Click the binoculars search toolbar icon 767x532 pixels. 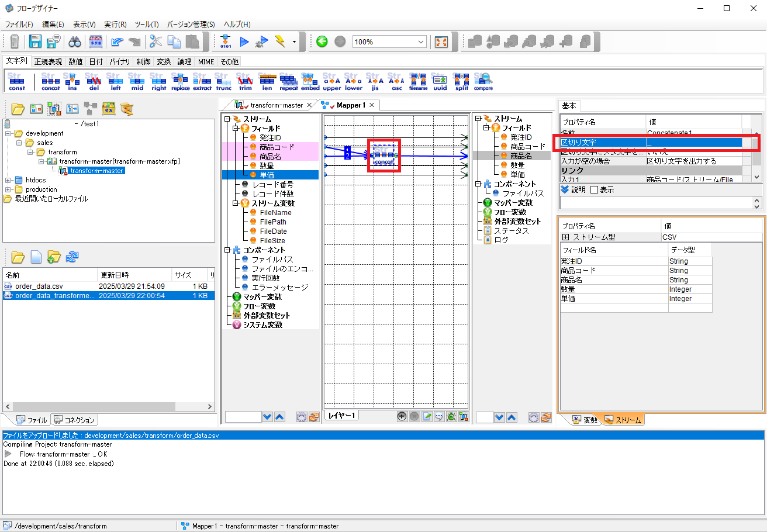(75, 42)
